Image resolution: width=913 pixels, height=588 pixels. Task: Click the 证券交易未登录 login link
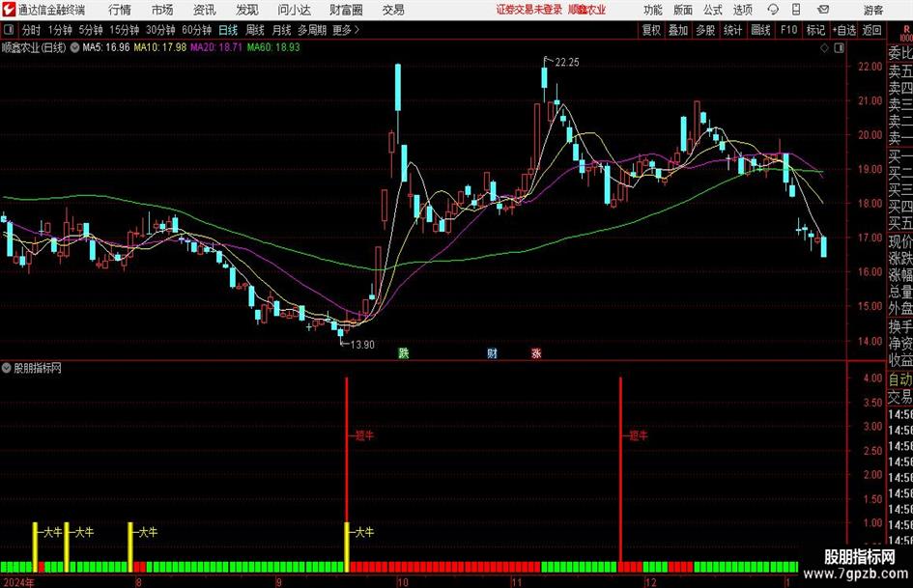point(529,10)
